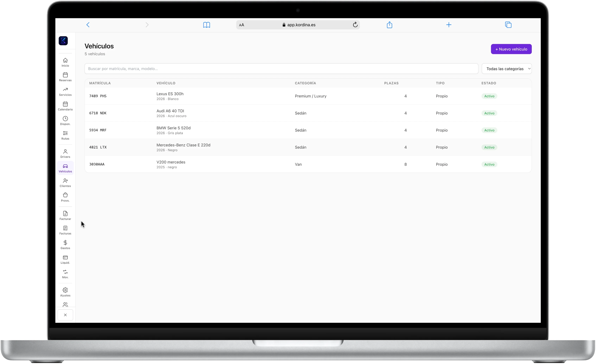This screenshot has width=596, height=364.
Task: Open Reservas in the sidebar
Action: click(x=65, y=77)
